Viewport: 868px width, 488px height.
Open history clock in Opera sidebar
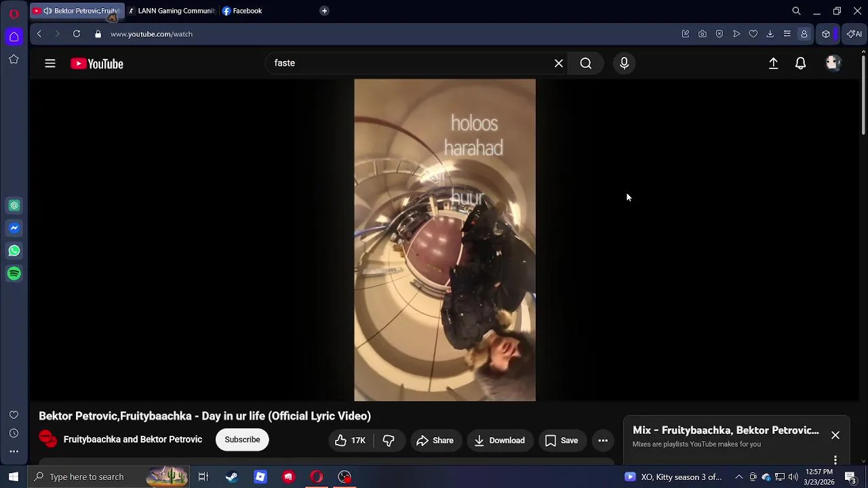[14, 433]
